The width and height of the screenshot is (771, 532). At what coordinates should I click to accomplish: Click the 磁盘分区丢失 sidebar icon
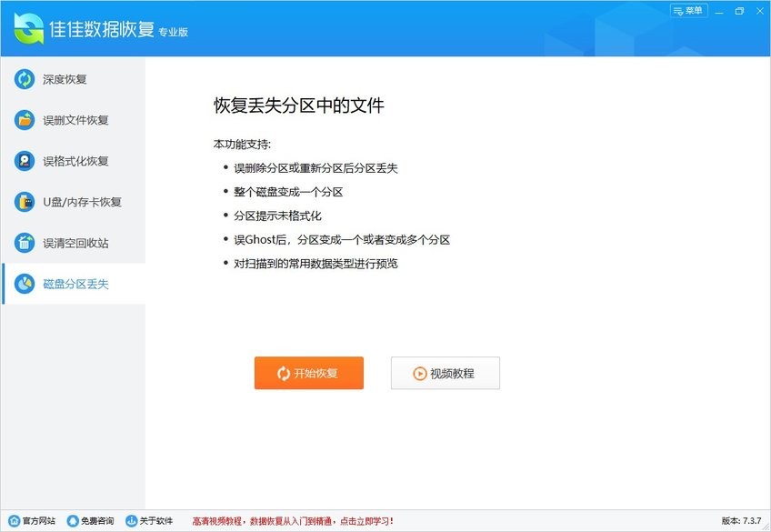click(25, 284)
